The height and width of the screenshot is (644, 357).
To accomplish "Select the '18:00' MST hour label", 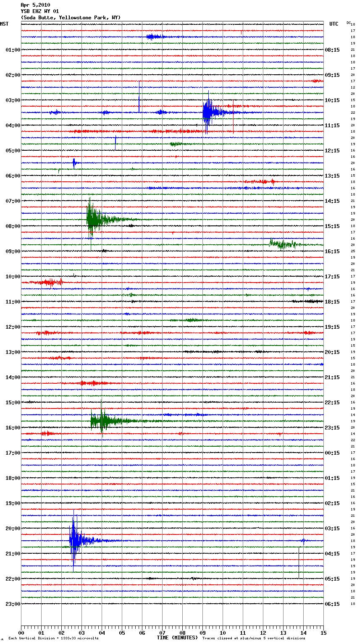I will pyautogui.click(x=13, y=478).
